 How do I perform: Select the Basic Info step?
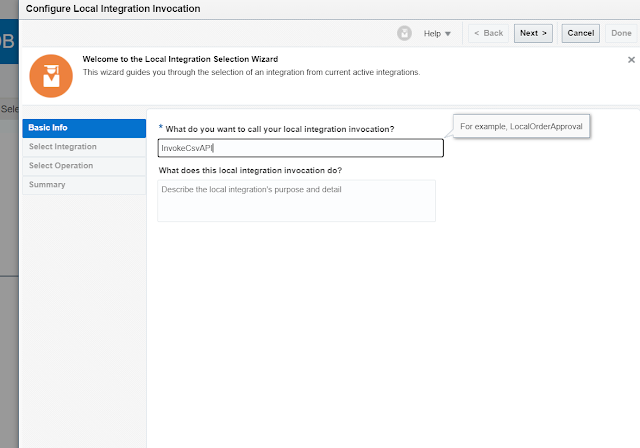[x=84, y=128]
